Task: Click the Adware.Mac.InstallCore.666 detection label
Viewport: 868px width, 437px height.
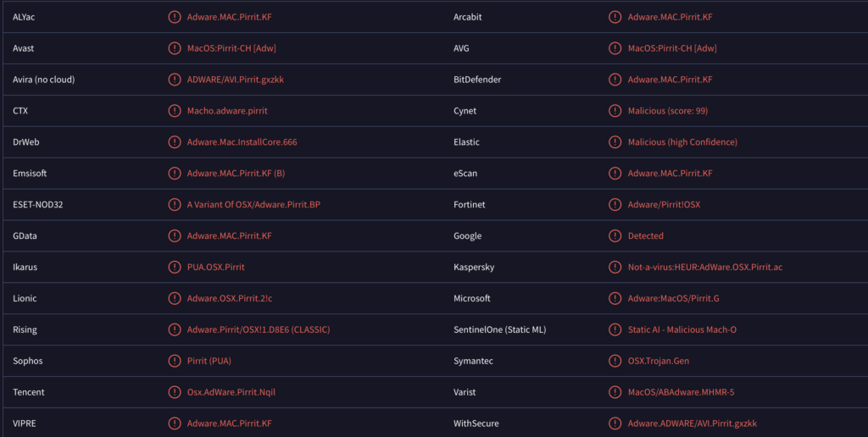Action: [x=242, y=142]
